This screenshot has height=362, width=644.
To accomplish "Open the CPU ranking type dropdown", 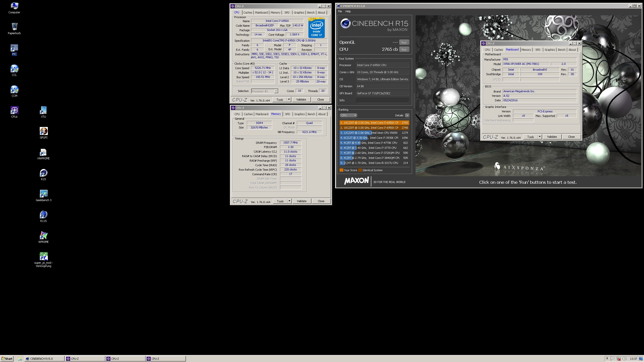I will 348,115.
